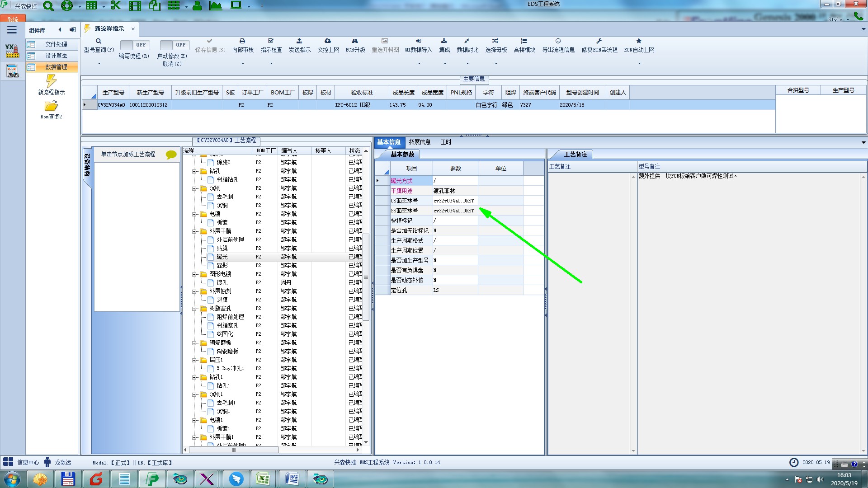The image size is (868, 488).
Task: Select 陶瓷磨板 child step in tree
Action: [x=227, y=351]
